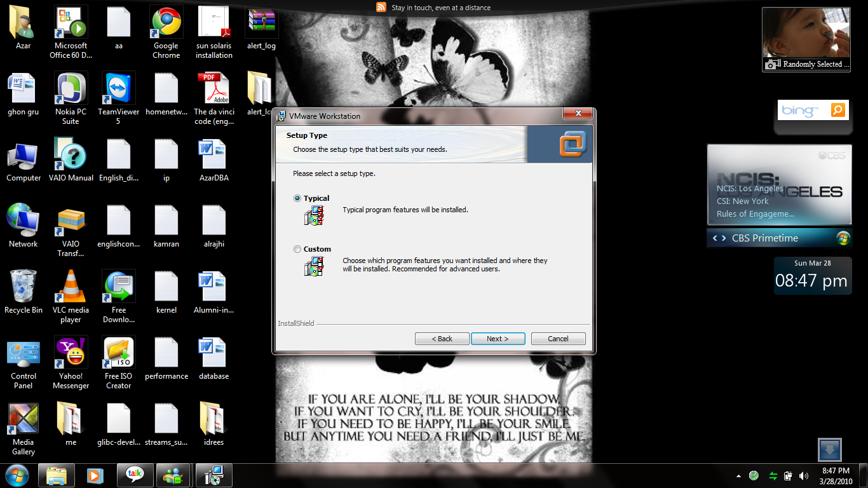Viewport: 868px width, 488px height.
Task: Open Yahoo! Messenger shortcut
Action: (71, 353)
